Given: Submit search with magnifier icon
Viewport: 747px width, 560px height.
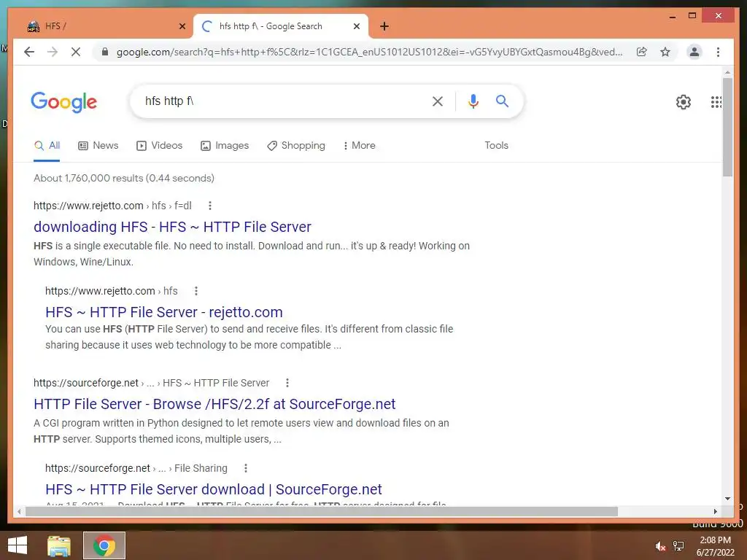Looking at the screenshot, I should point(502,101).
